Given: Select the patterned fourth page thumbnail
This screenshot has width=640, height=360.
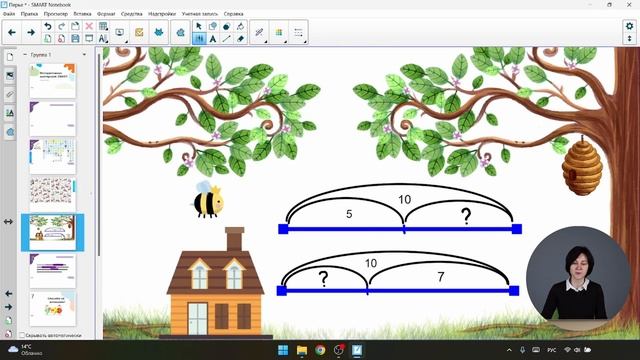Looking at the screenshot, I should (x=53, y=194).
